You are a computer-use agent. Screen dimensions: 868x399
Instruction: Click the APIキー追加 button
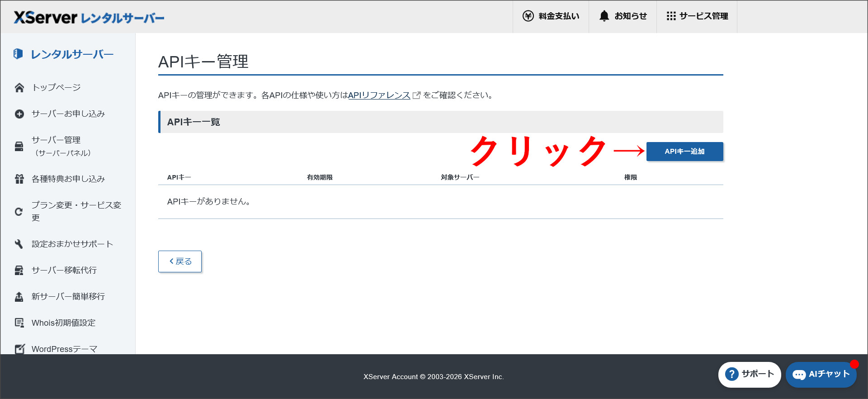[684, 152]
